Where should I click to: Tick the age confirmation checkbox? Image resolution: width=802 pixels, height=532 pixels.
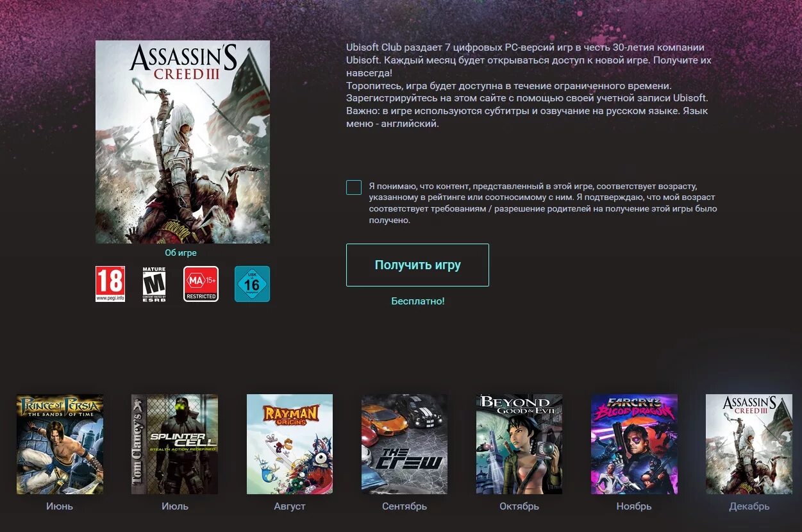[354, 187]
